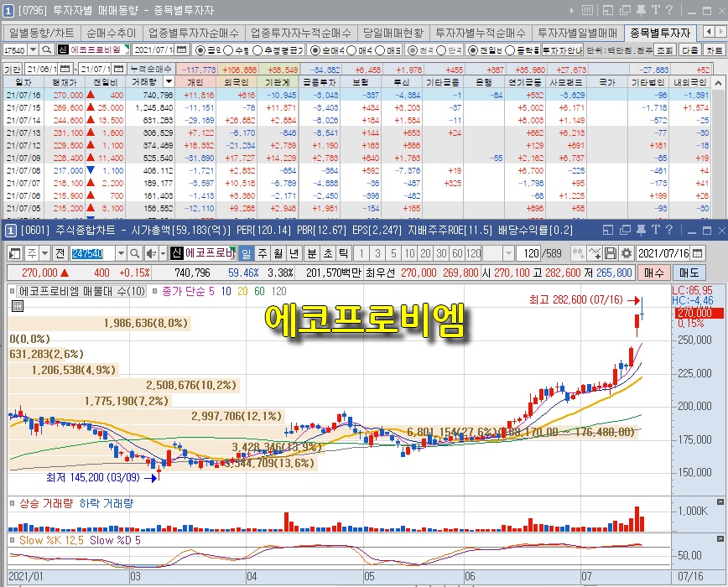Image resolution: width=728 pixels, height=587 pixels.
Task: Click the data grid table icon on chart
Action: point(17,306)
